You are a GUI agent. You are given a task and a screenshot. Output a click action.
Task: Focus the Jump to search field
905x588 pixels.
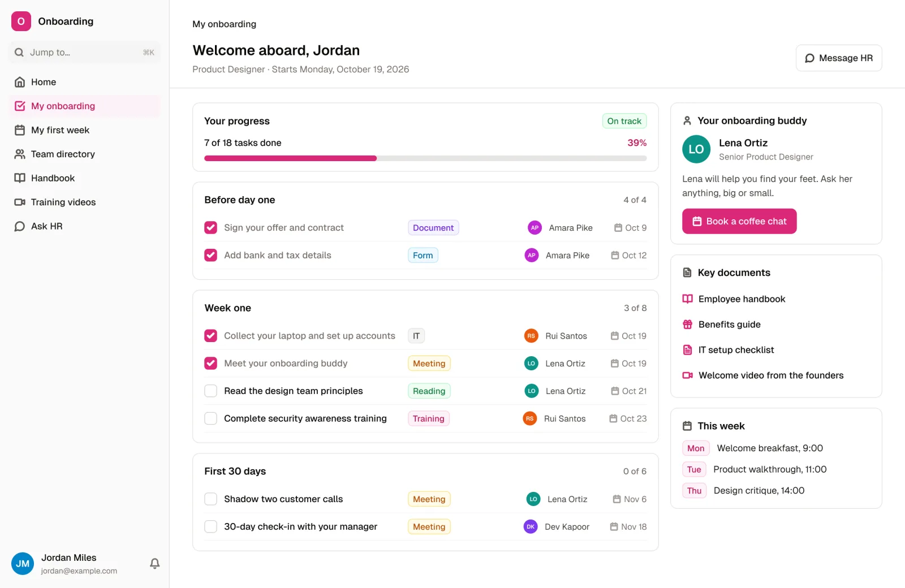[x=85, y=53]
